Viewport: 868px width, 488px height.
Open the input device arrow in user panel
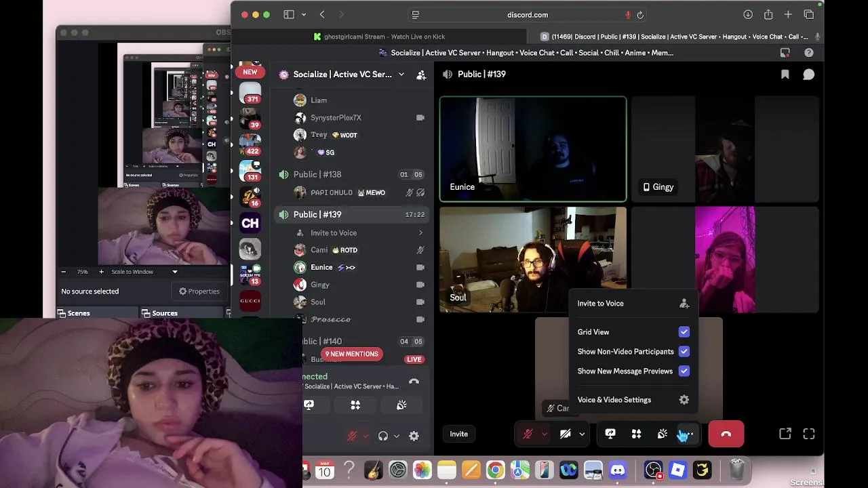point(366,436)
